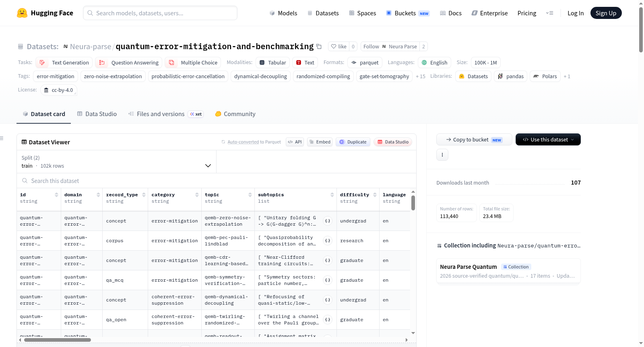The width and height of the screenshot is (644, 347).
Task: Sort by the record_type column
Action: pos(144,195)
